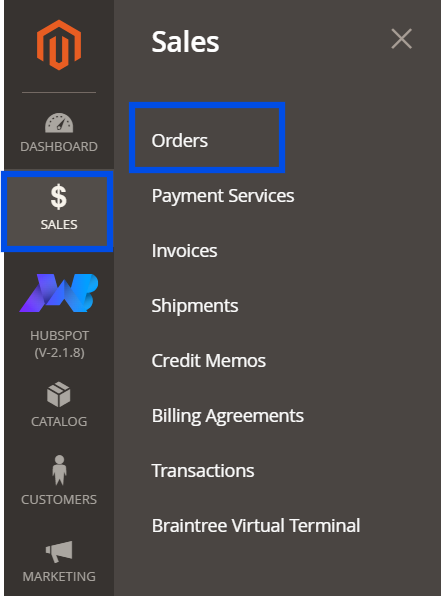
Task: Open the Invoices menu entry
Action: pos(184,251)
